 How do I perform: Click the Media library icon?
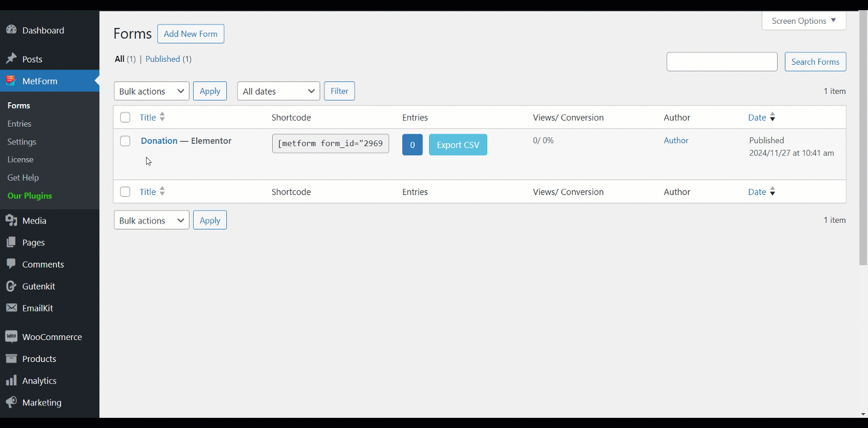coord(11,221)
